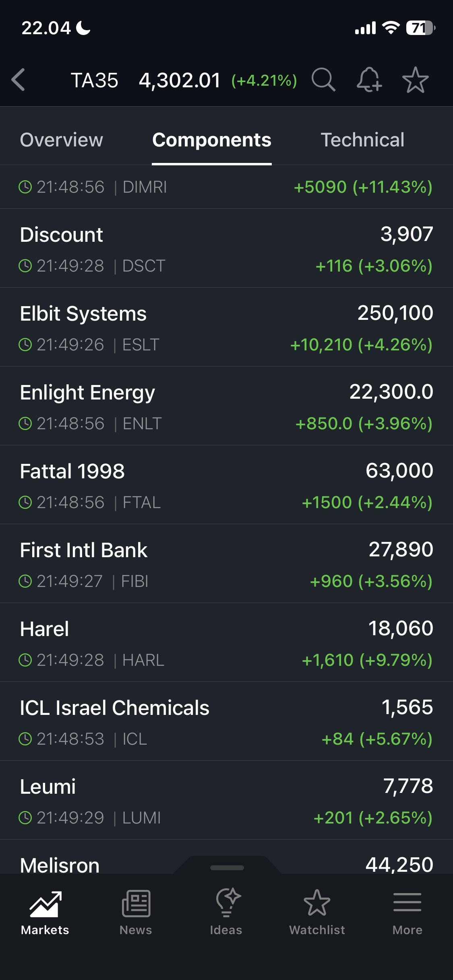The width and height of the screenshot is (453, 980).
Task: Tap Enlight Energy in the list
Action: [x=226, y=406]
